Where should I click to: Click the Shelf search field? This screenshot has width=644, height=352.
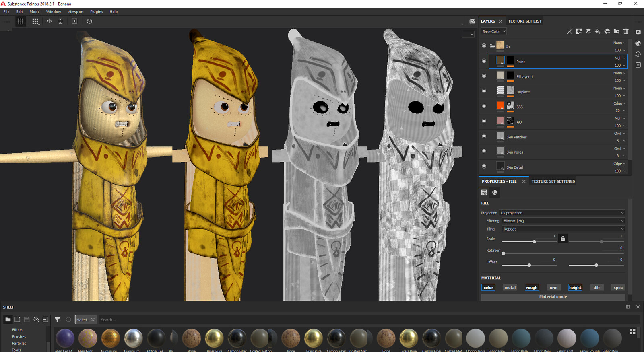[x=368, y=320]
